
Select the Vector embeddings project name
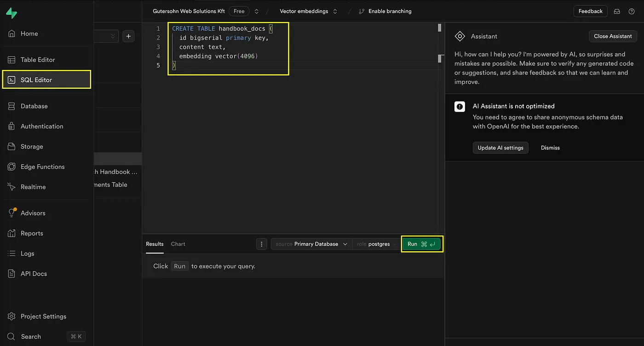pyautogui.click(x=304, y=12)
